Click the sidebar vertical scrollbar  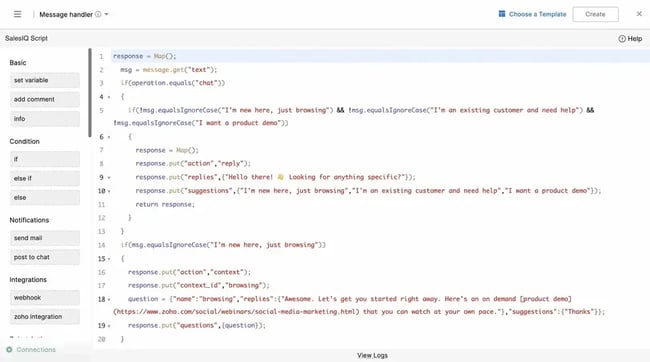click(90, 93)
